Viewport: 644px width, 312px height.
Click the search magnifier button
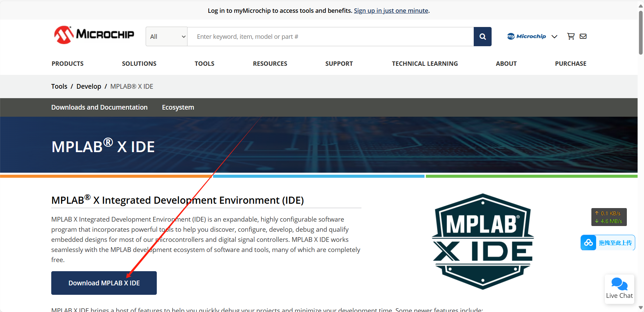[x=482, y=36]
